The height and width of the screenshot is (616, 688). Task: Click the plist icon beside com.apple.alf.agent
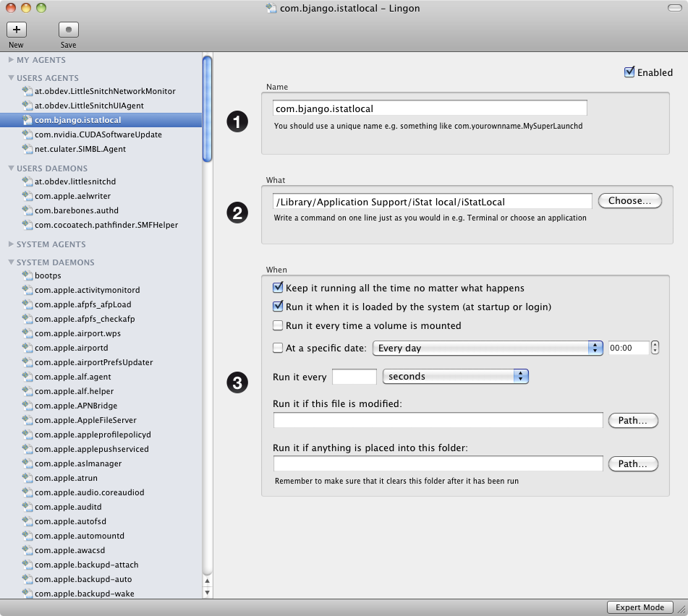tap(27, 377)
